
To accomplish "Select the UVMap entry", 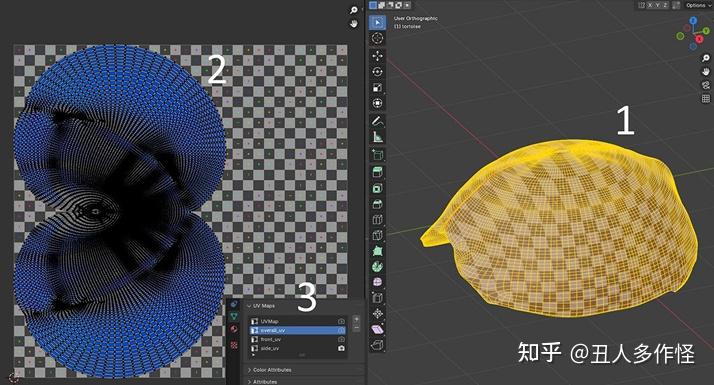I will pos(297,321).
